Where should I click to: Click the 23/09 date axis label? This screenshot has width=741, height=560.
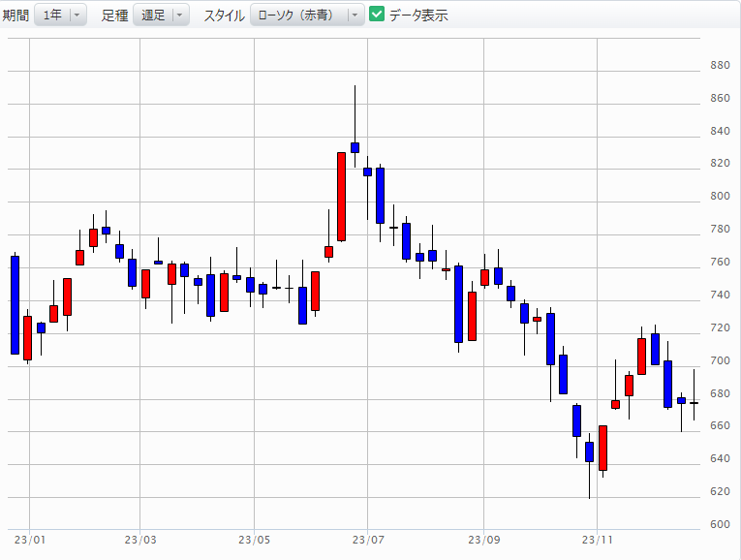[484, 540]
